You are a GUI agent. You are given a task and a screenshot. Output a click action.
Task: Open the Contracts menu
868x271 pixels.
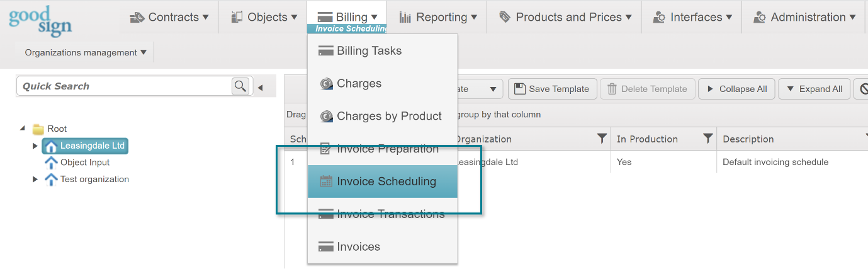(169, 17)
